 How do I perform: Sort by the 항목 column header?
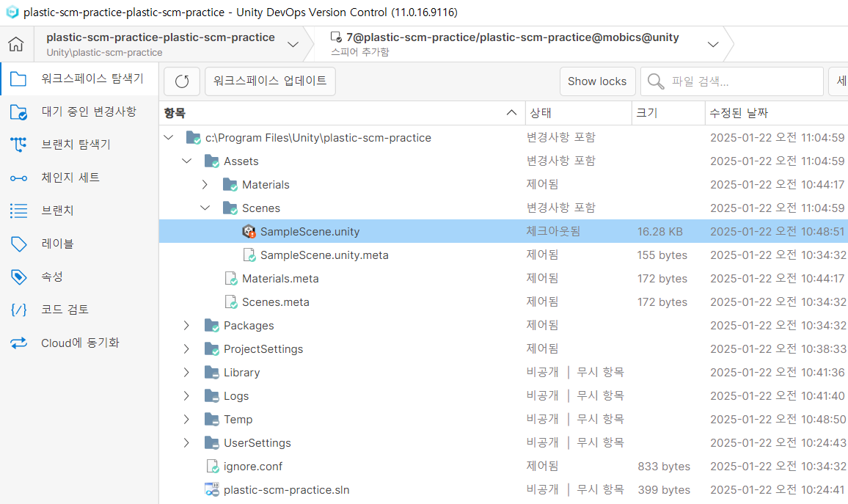[342, 113]
